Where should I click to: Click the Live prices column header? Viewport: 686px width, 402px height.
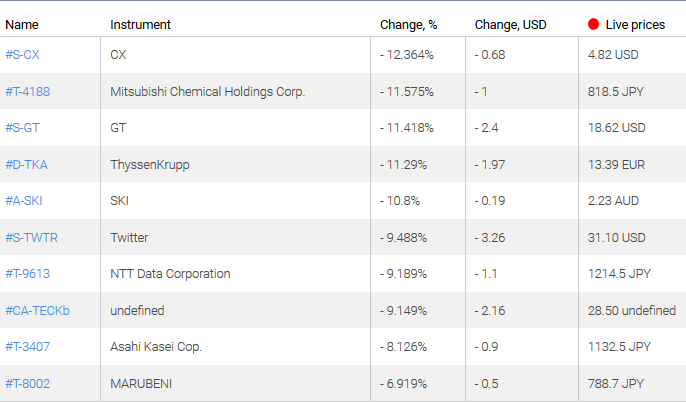point(635,24)
